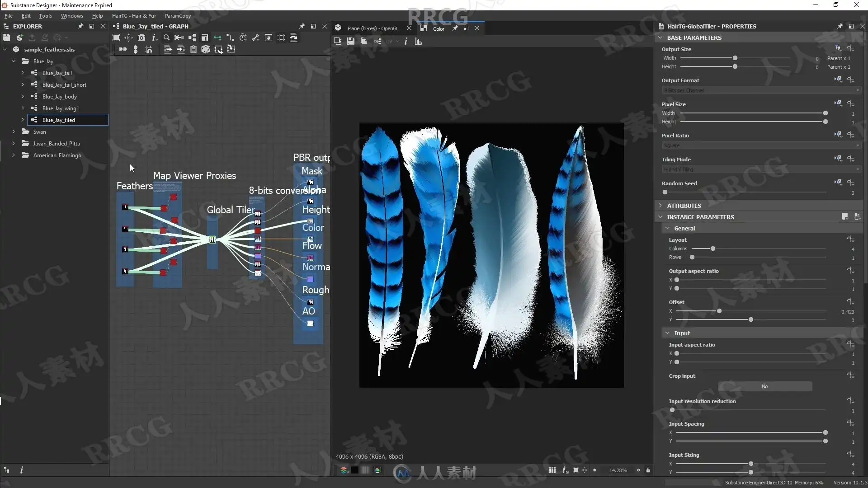Click the clipboard icon in graph toolbar
Screen dimensions: 868x488
coord(193,50)
